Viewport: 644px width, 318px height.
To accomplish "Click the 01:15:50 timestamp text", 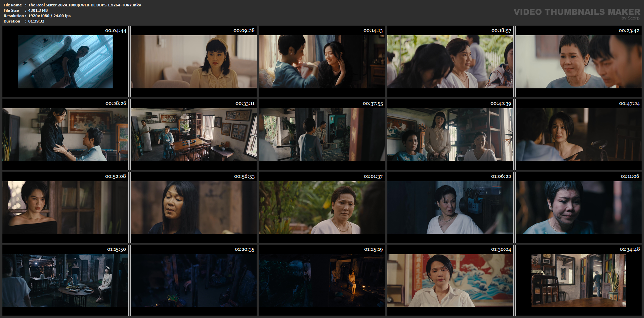I will (117, 249).
